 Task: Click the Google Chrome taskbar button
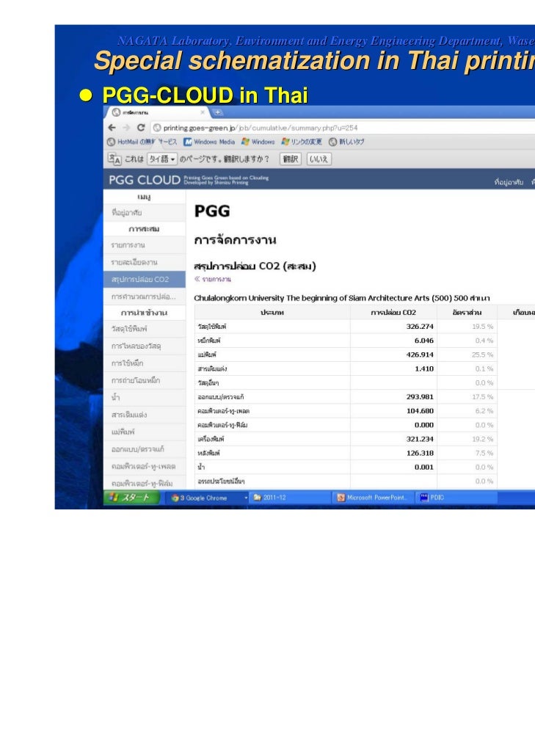point(206,498)
